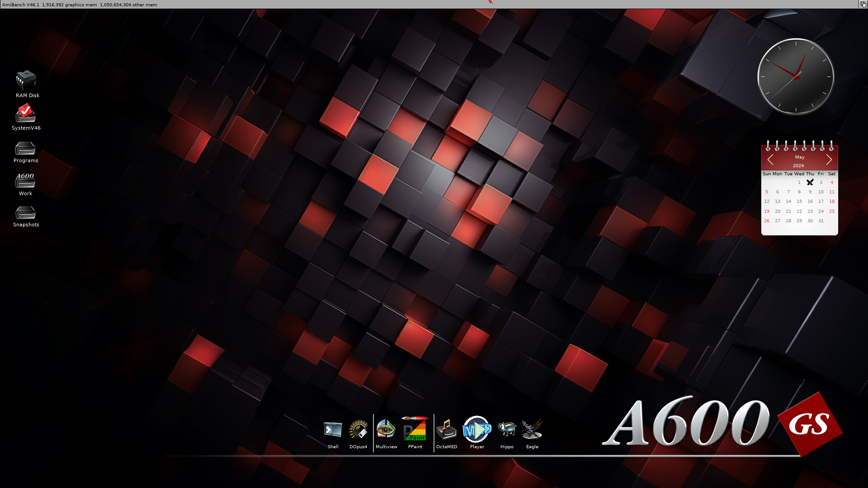Image resolution: width=868 pixels, height=488 pixels.
Task: Start PPaint from the dock
Action: (x=415, y=428)
